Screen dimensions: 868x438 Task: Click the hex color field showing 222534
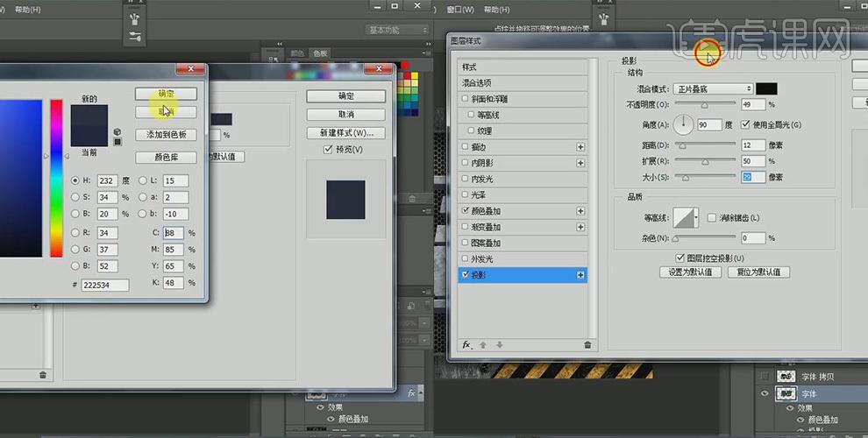point(104,286)
